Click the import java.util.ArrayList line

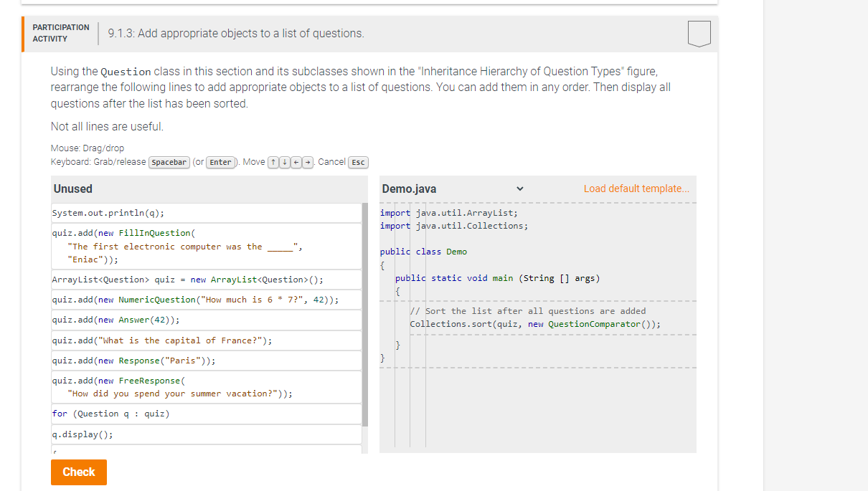click(x=449, y=213)
